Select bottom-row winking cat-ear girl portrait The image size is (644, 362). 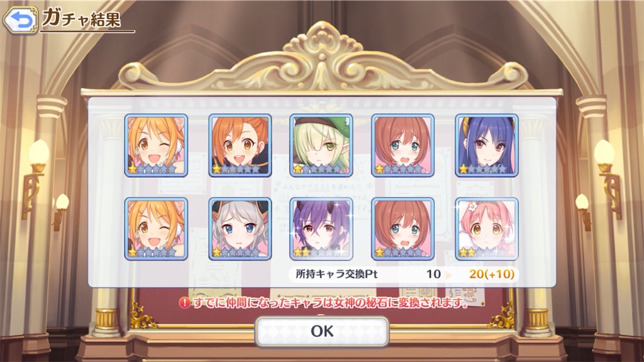156,229
